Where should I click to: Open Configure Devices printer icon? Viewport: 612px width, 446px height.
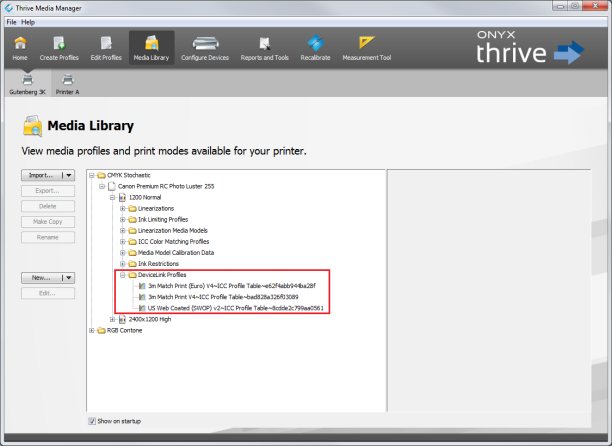coord(205,48)
